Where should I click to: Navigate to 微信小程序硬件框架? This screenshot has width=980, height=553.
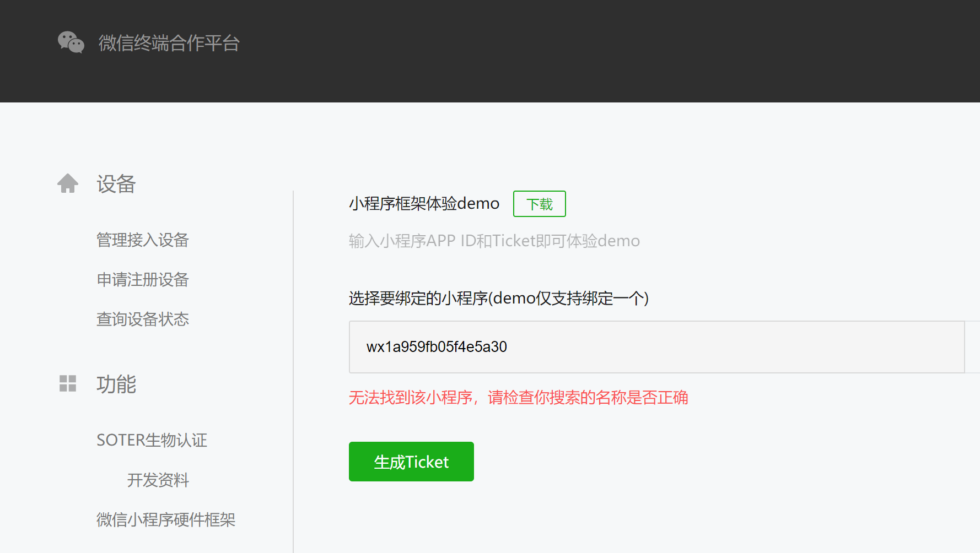point(166,520)
